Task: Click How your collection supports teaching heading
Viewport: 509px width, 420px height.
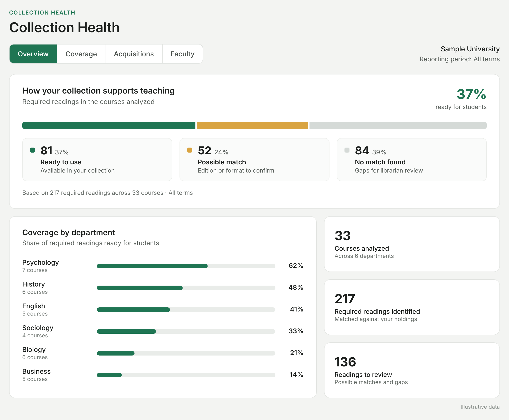Action: point(98,91)
